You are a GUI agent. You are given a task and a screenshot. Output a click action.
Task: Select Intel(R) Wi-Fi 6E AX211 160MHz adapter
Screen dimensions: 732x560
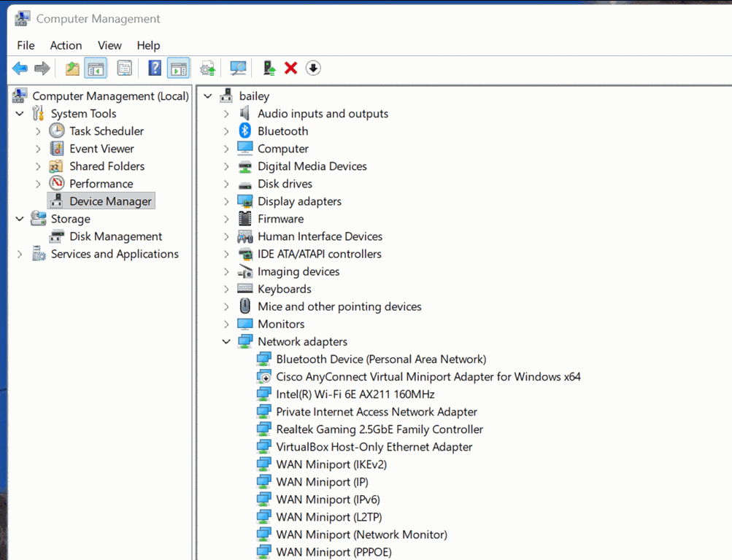(355, 394)
